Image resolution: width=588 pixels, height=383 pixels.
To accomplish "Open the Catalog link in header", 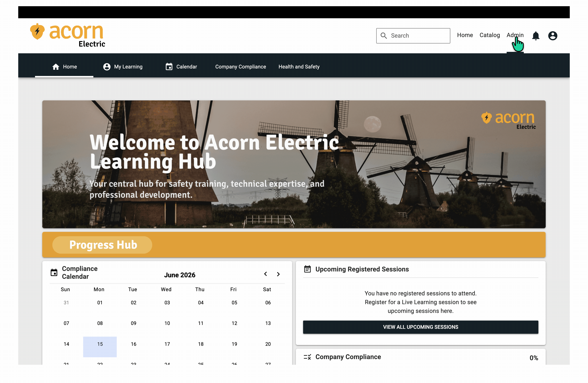I will tap(490, 35).
